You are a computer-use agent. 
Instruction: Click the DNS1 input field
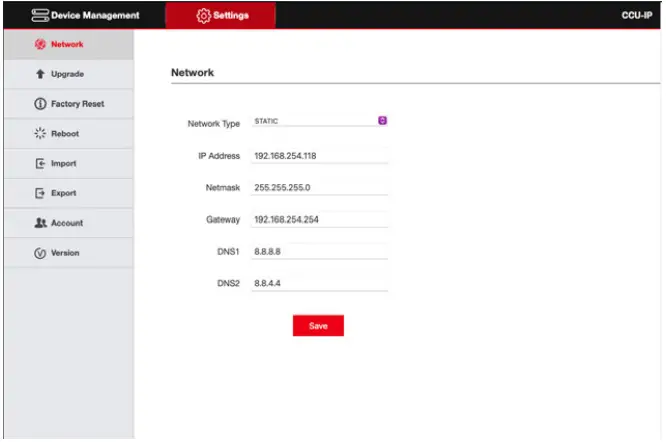(x=319, y=251)
